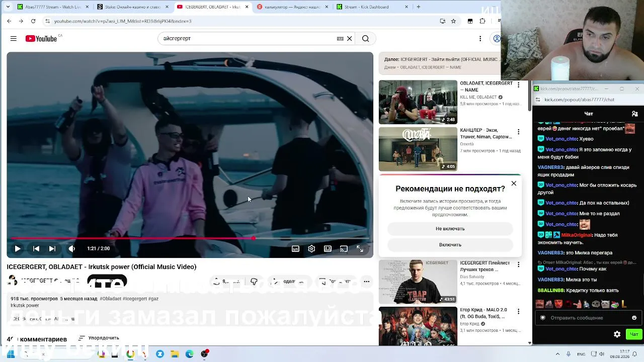The height and width of the screenshot is (362, 644).
Task: Enter fullscreen on the video player
Action: 360,248
